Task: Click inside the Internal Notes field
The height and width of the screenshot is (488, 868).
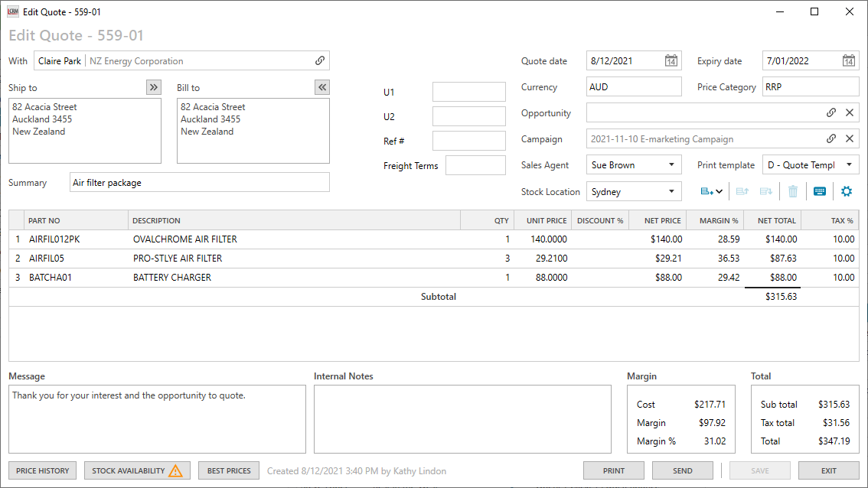Action: point(462,417)
